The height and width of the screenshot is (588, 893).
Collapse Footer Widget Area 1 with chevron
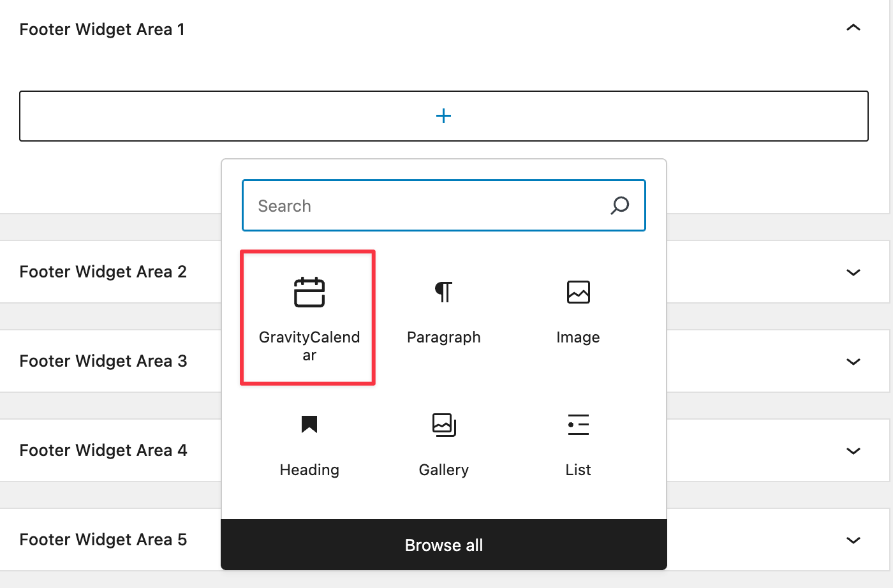click(x=853, y=28)
